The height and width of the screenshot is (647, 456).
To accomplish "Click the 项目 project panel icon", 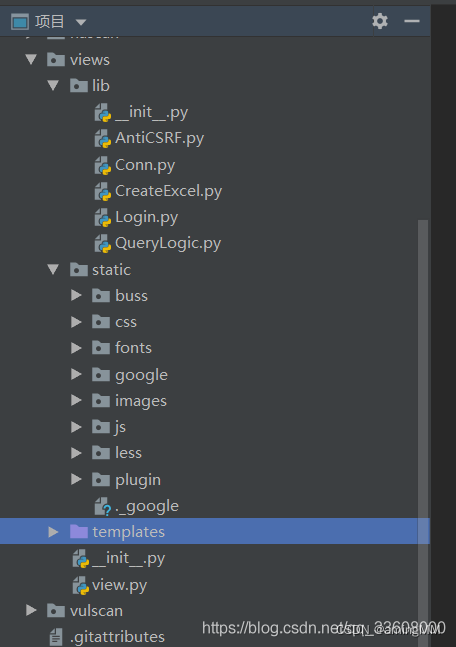I will (x=20, y=21).
